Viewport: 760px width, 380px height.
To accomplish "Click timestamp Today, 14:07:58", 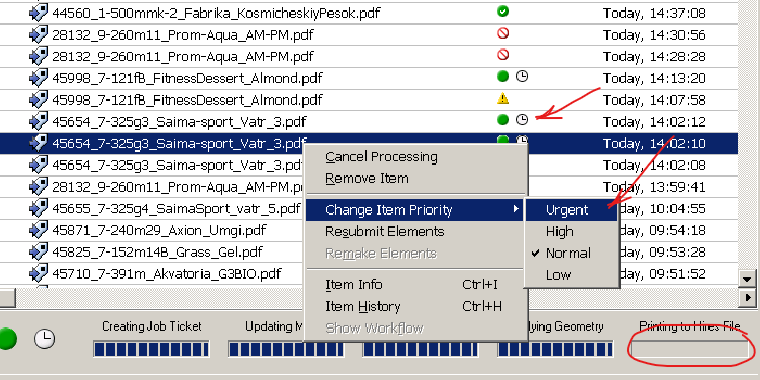I will tap(654, 100).
